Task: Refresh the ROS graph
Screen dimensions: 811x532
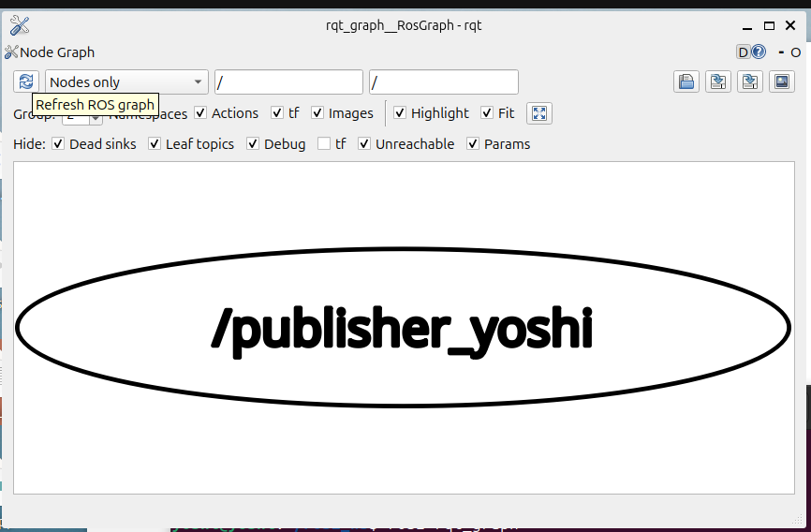Action: click(26, 81)
